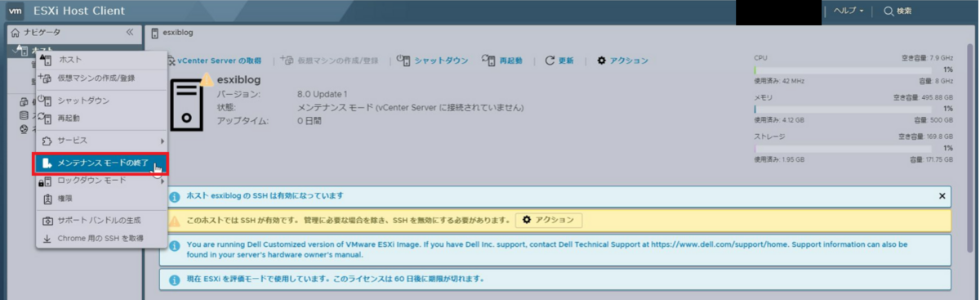Click the search magnifier icon

(x=889, y=11)
